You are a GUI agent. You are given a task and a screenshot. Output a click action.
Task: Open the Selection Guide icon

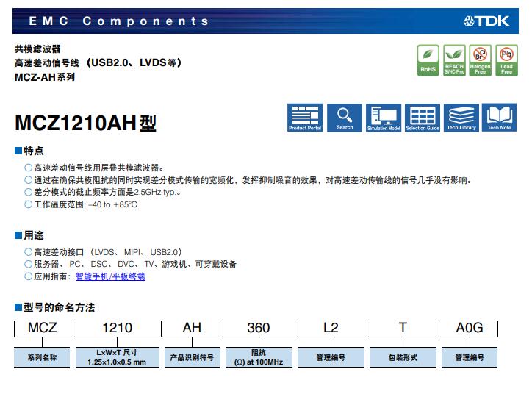tap(423, 118)
